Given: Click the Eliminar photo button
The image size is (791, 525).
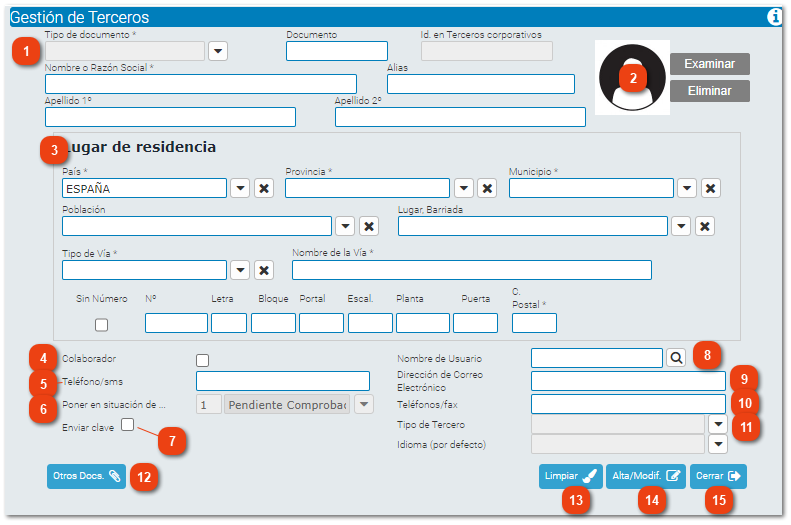Looking at the screenshot, I should 709,91.
